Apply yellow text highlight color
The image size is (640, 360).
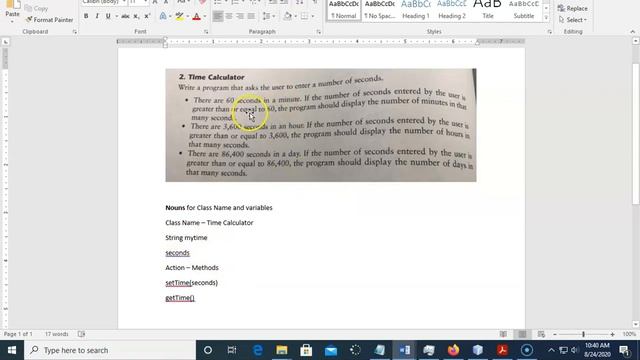point(179,16)
